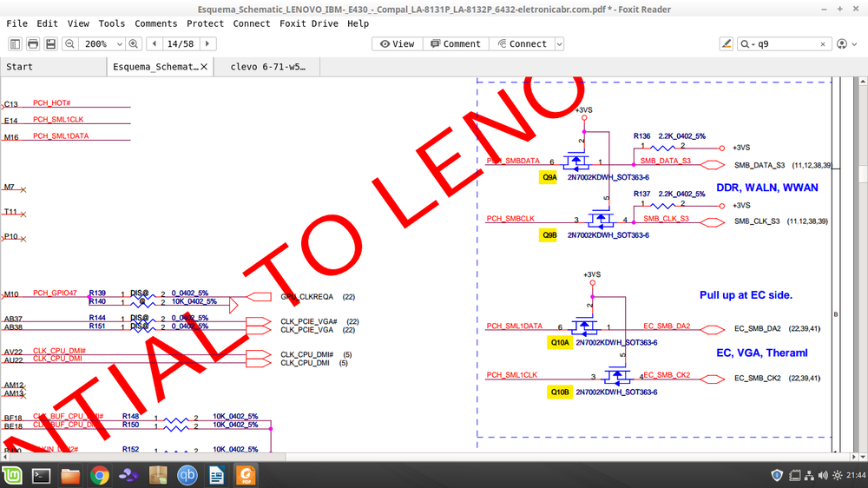The image size is (868, 488).
Task: Click the horizontal scrollbar right arrow
Action: pyautogui.click(x=853, y=457)
